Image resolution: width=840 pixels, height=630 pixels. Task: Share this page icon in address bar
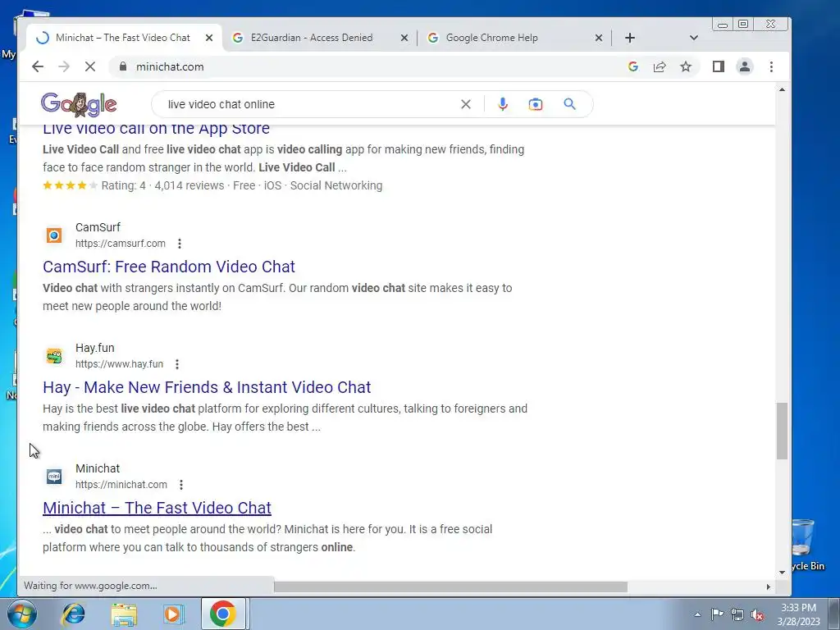(660, 66)
